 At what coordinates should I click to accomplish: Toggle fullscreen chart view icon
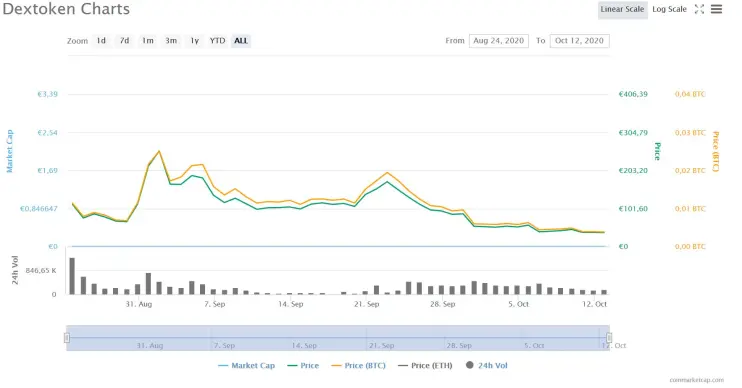click(699, 9)
